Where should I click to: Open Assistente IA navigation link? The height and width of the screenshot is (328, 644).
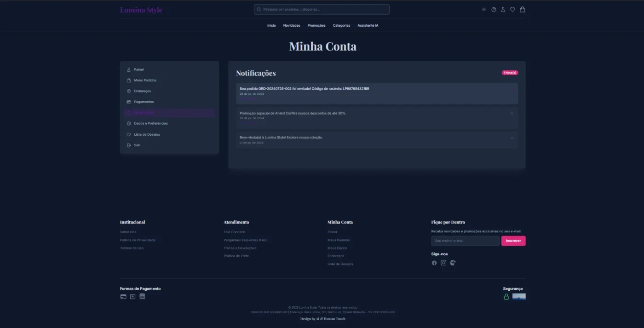[368, 25]
